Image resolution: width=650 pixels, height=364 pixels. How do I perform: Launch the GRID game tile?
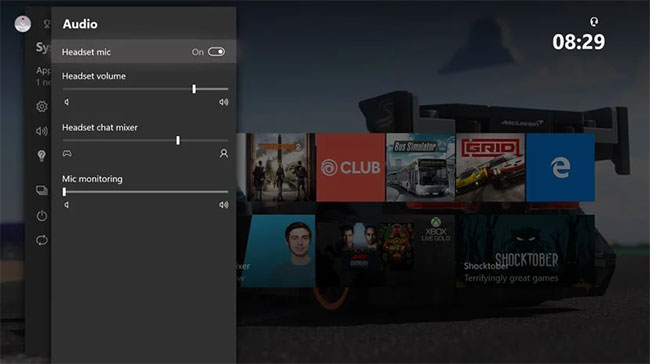490,167
